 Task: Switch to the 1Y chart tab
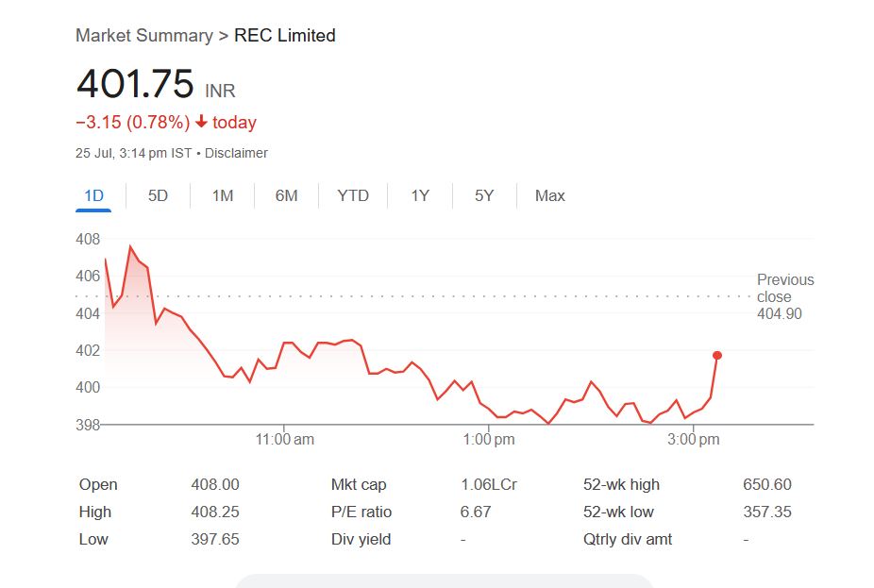tap(420, 195)
